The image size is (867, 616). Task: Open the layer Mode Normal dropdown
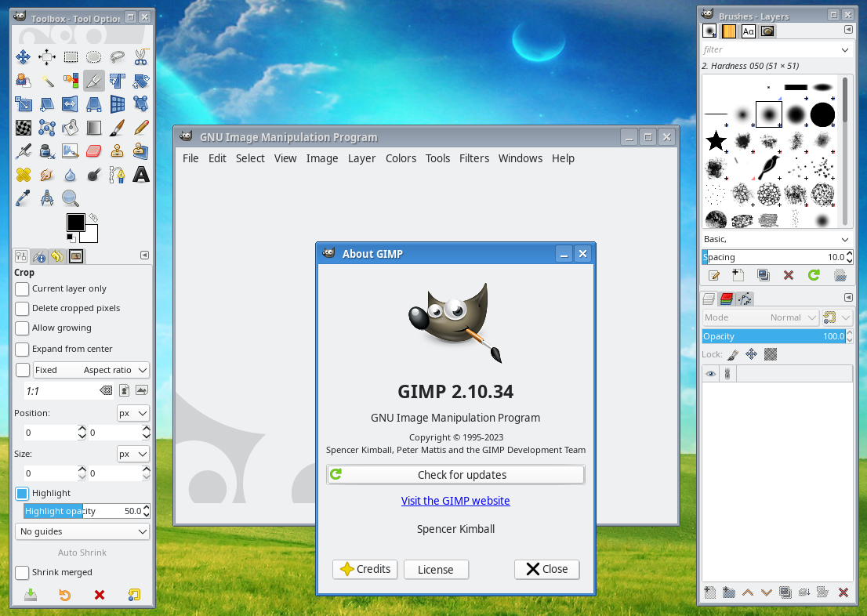(760, 317)
